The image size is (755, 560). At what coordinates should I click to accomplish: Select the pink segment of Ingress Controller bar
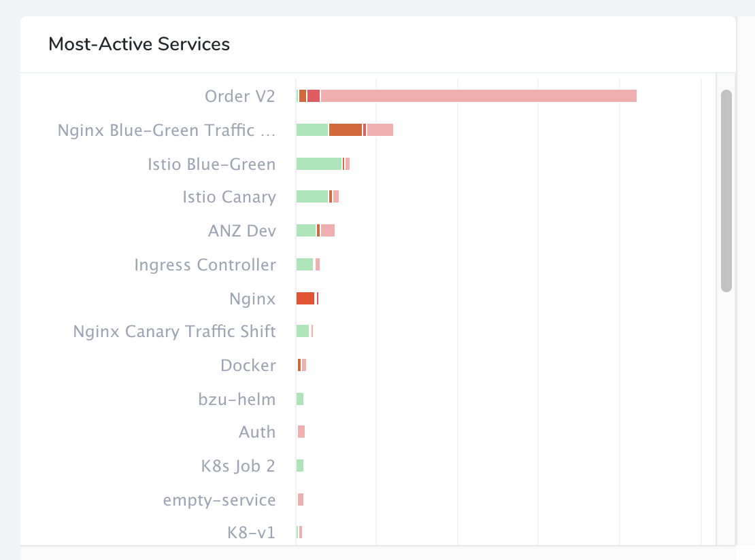point(318,264)
